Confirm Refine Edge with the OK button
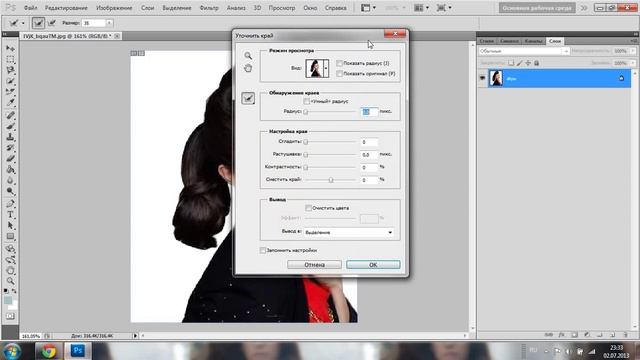 pyautogui.click(x=373, y=265)
